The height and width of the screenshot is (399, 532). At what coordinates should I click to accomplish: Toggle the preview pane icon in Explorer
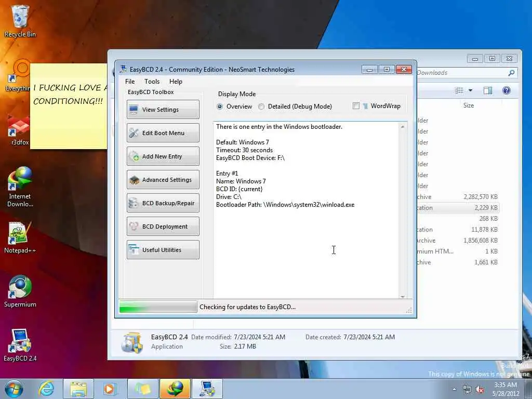pyautogui.click(x=487, y=90)
